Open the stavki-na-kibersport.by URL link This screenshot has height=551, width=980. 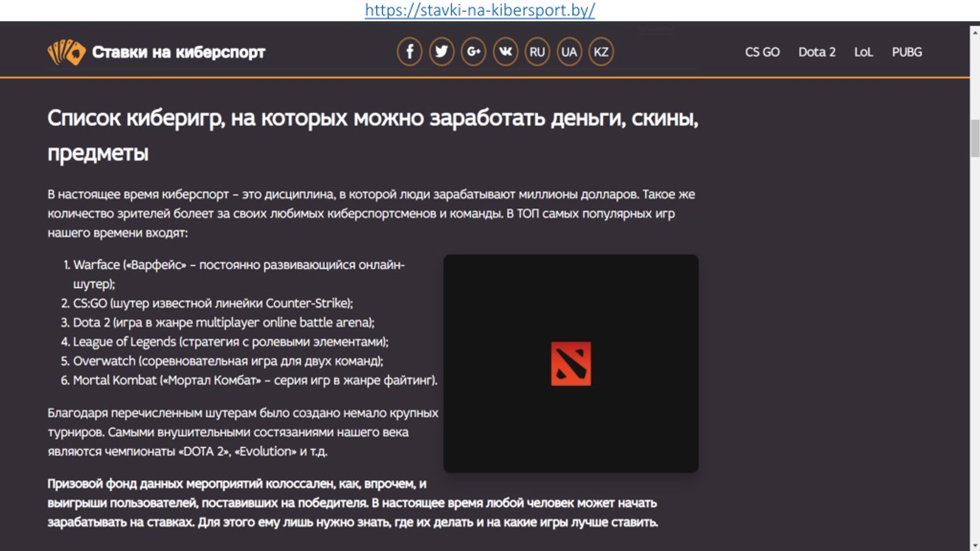coord(480,10)
